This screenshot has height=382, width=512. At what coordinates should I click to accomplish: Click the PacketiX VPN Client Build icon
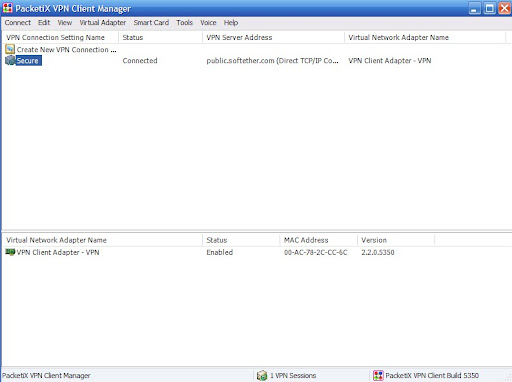[378, 376]
